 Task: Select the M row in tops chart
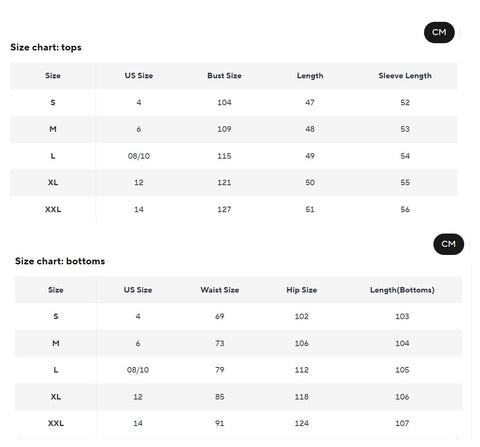pyautogui.click(x=234, y=129)
